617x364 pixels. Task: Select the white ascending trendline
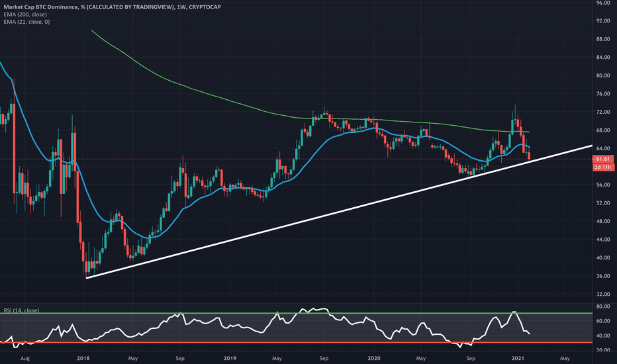338,212
